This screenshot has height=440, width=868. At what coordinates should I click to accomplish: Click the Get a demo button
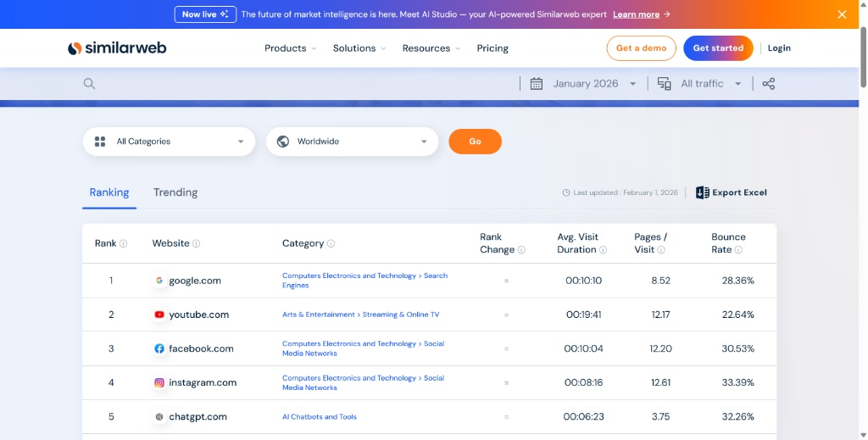coord(641,48)
